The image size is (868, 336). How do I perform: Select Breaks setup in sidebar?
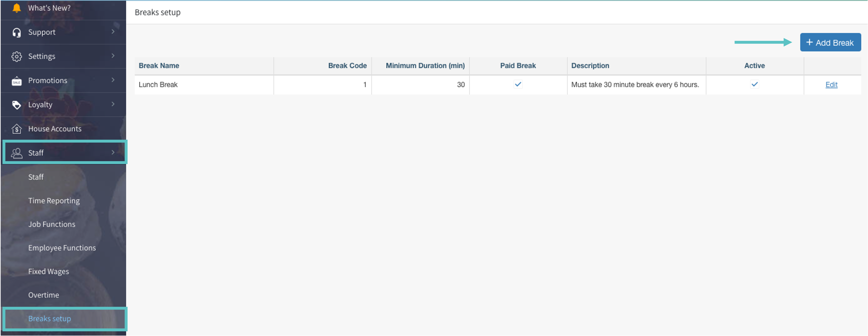[49, 318]
